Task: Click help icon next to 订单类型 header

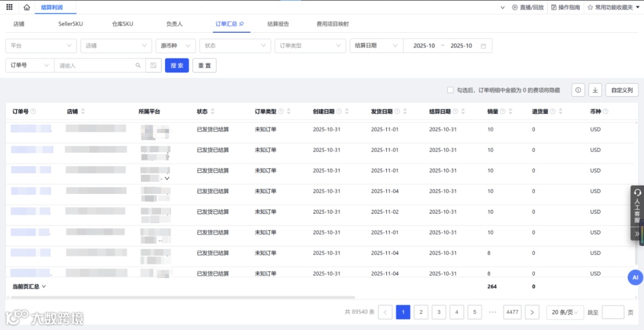Action: tap(281, 112)
